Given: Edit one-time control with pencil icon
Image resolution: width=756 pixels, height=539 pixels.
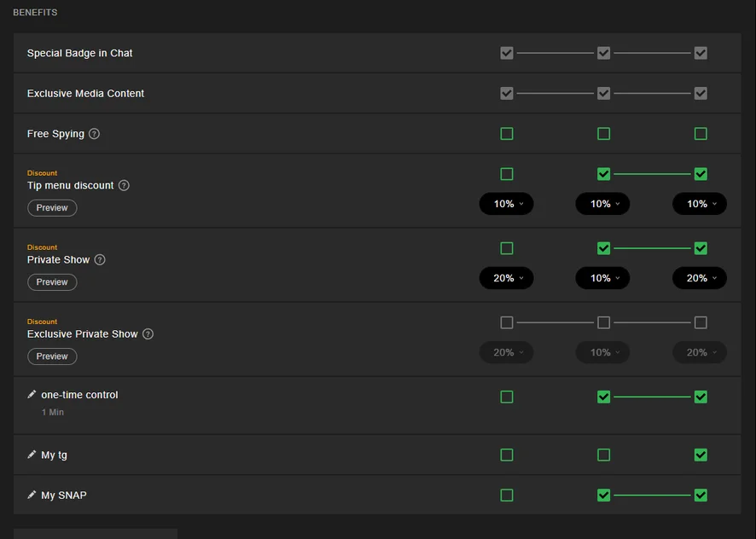Looking at the screenshot, I should (x=32, y=394).
